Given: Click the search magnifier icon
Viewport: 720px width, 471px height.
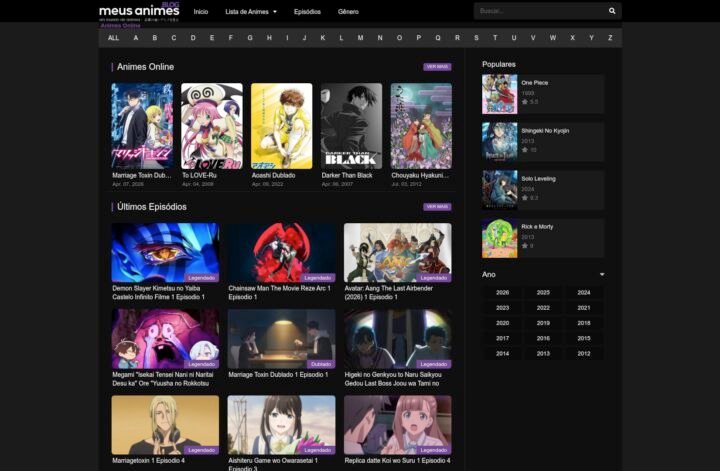Looking at the screenshot, I should [612, 11].
